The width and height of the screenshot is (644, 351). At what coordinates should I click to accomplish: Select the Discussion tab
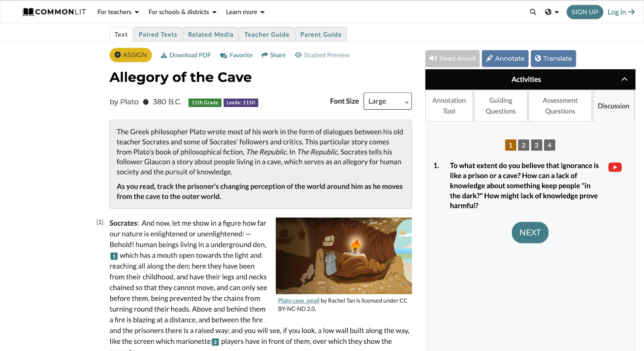tap(613, 106)
